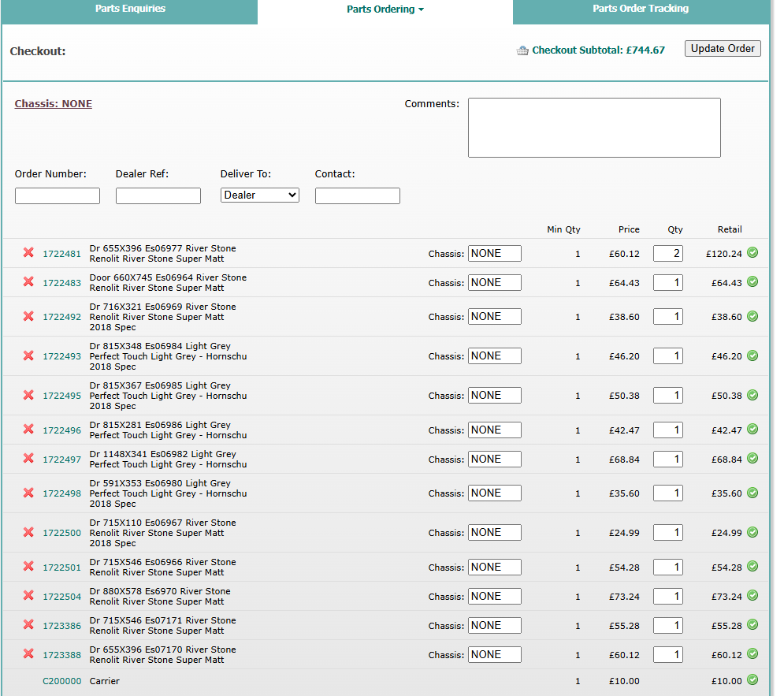Click quantity box for part 1722481
Viewport: 784px width, 696px height.
click(x=667, y=254)
